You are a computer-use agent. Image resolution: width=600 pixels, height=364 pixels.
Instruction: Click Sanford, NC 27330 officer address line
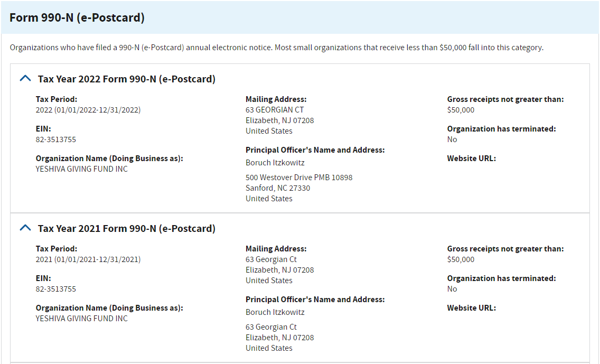click(278, 188)
